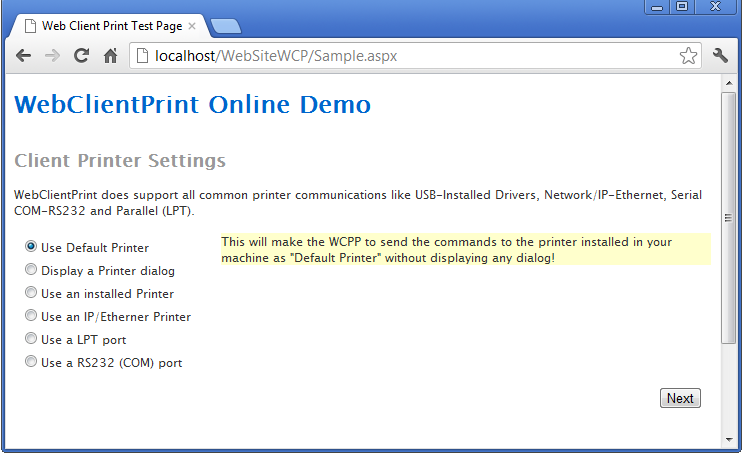Choose Use an IP/Etherner Printer option
This screenshot has width=745, height=454.
[x=31, y=315]
